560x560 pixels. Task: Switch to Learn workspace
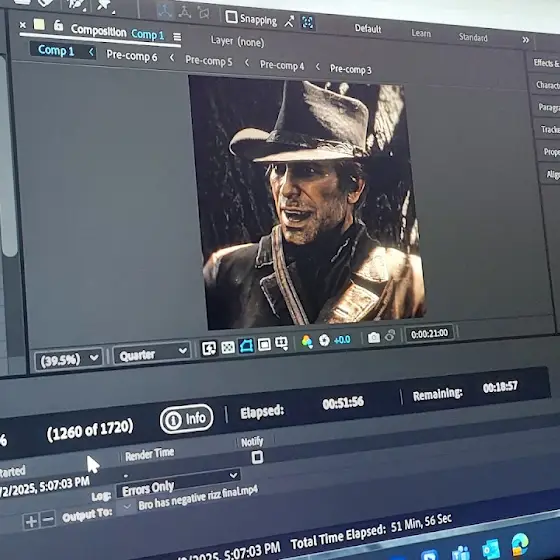[421, 33]
